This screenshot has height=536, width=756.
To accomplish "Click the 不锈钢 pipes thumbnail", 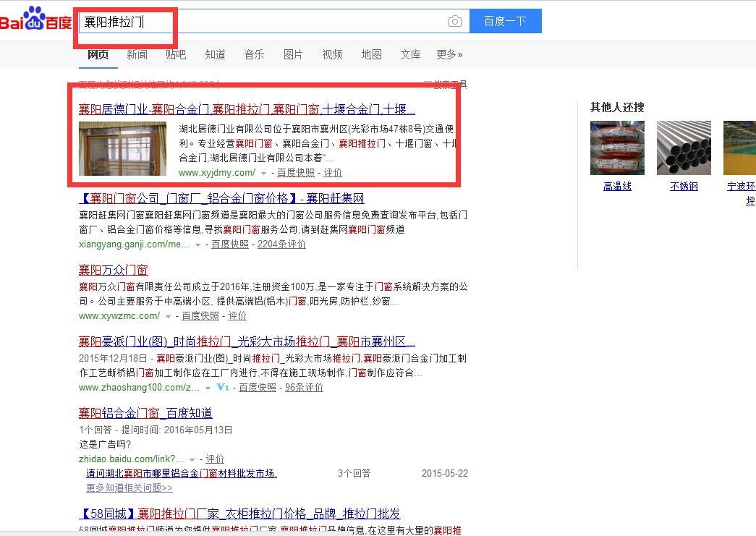I will [684, 148].
